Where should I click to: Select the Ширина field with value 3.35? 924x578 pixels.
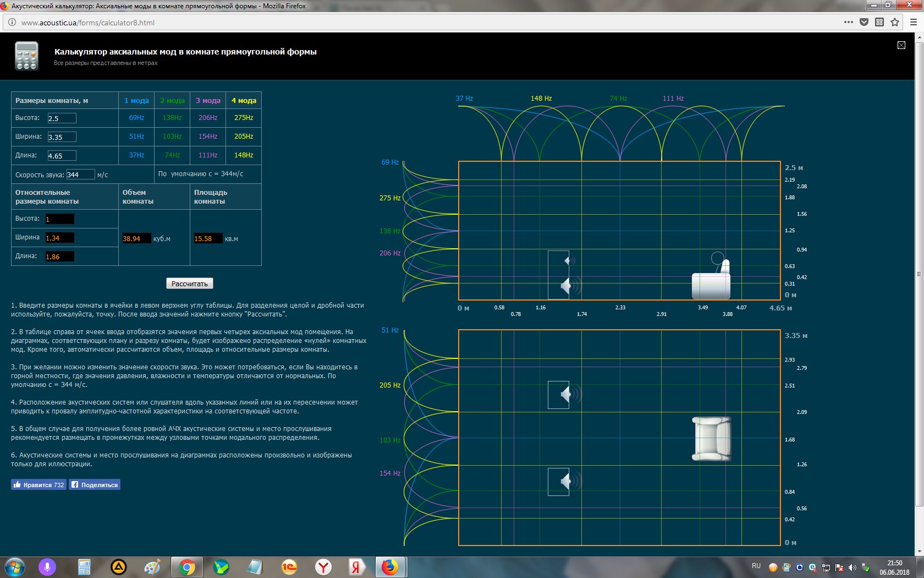(62, 137)
